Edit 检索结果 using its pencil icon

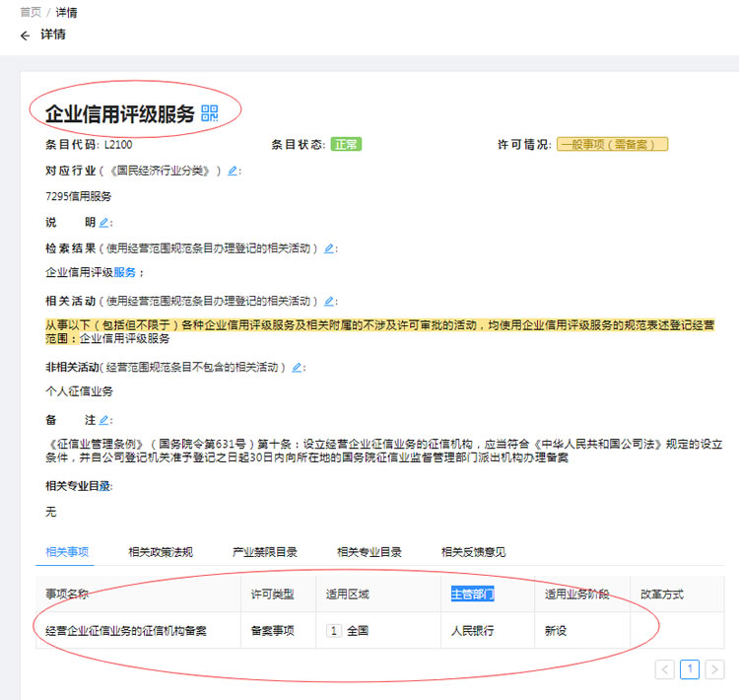[329, 248]
